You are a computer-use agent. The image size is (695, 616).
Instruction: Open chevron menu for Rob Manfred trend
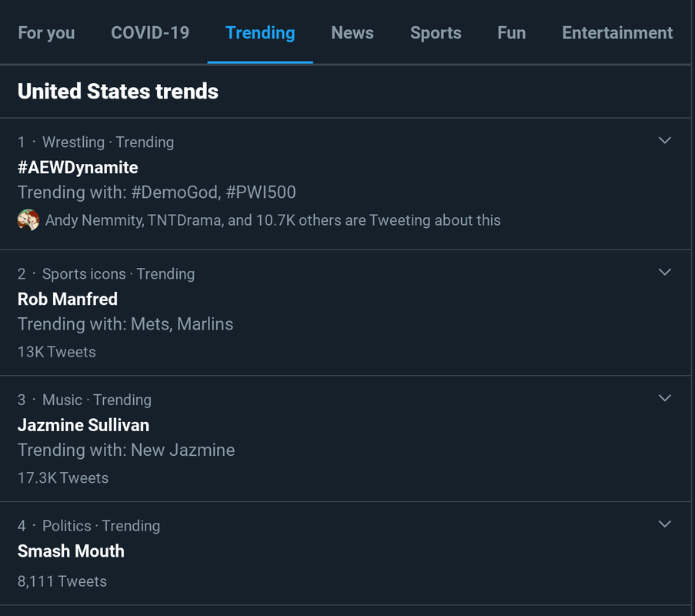click(664, 273)
